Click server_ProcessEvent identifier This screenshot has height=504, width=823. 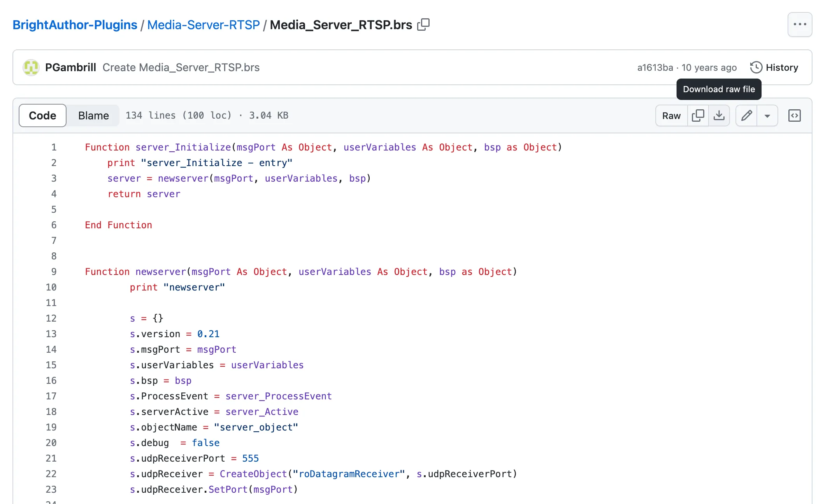coord(279,396)
